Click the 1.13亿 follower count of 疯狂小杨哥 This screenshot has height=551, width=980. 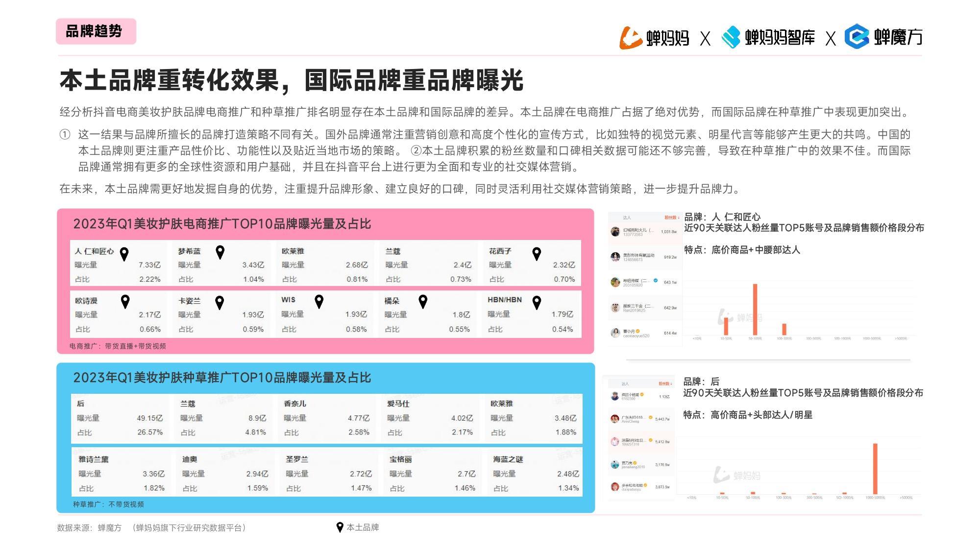pyautogui.click(x=664, y=397)
